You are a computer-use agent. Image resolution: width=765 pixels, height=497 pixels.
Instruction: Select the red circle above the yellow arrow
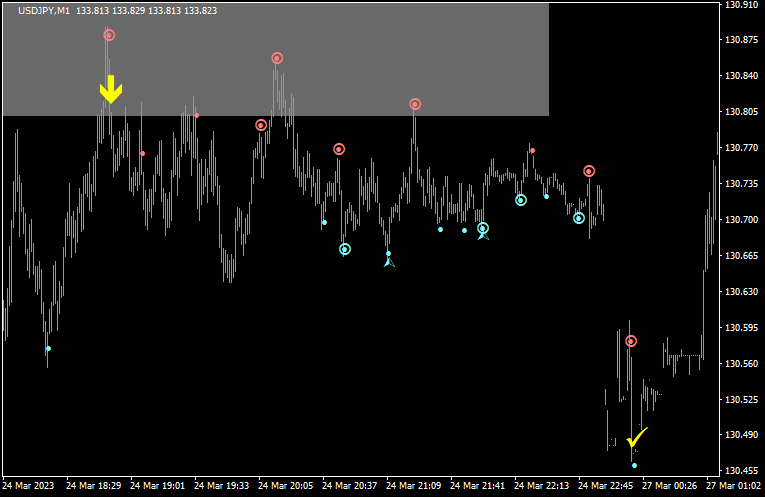coord(109,35)
